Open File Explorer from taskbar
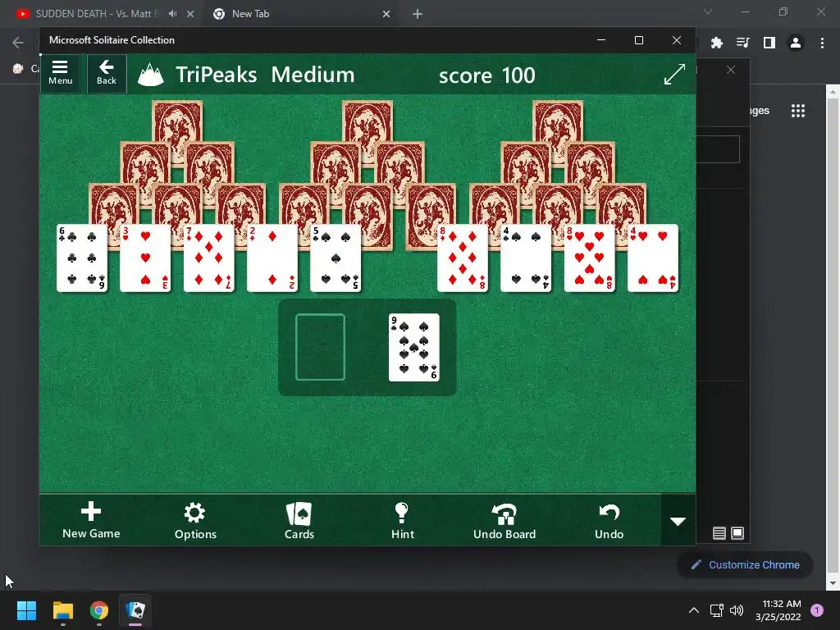The height and width of the screenshot is (630, 840). [x=62, y=610]
